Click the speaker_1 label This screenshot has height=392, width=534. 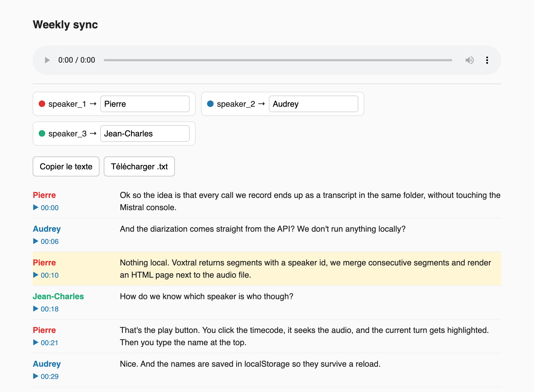[67, 104]
